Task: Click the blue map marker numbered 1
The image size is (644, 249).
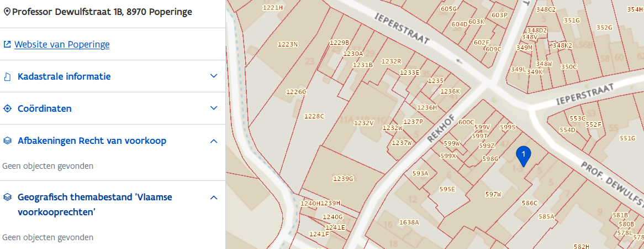Action: pyautogui.click(x=522, y=155)
